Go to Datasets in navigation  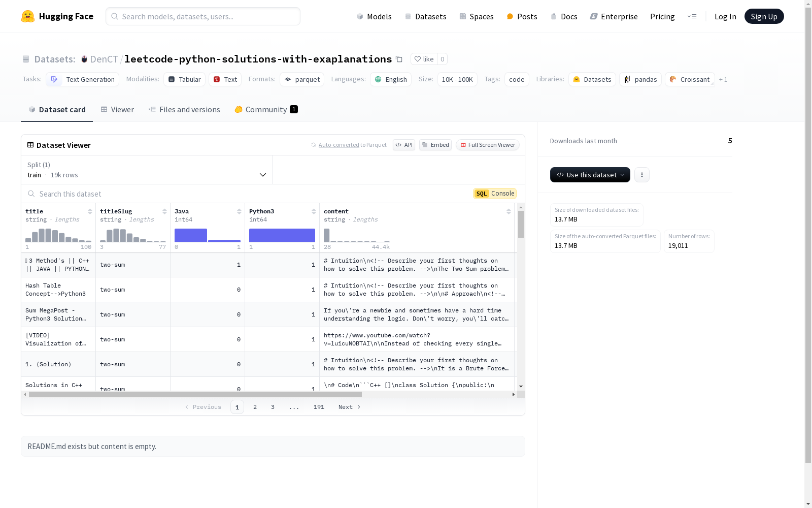(x=425, y=16)
